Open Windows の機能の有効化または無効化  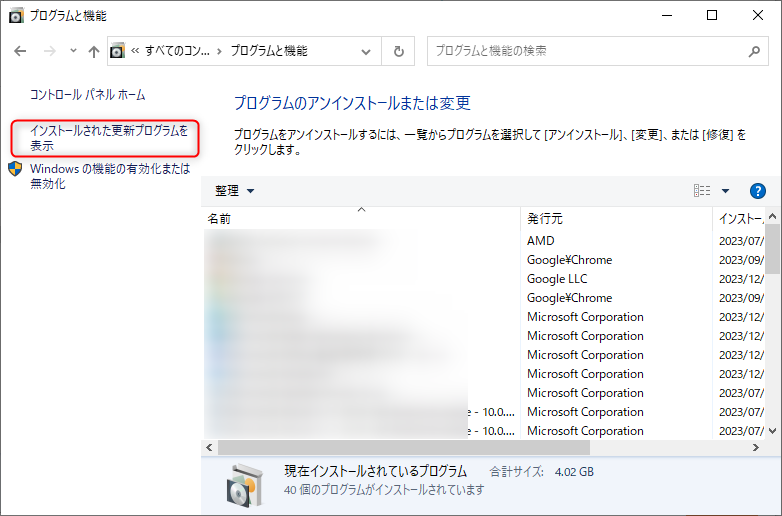click(x=108, y=177)
